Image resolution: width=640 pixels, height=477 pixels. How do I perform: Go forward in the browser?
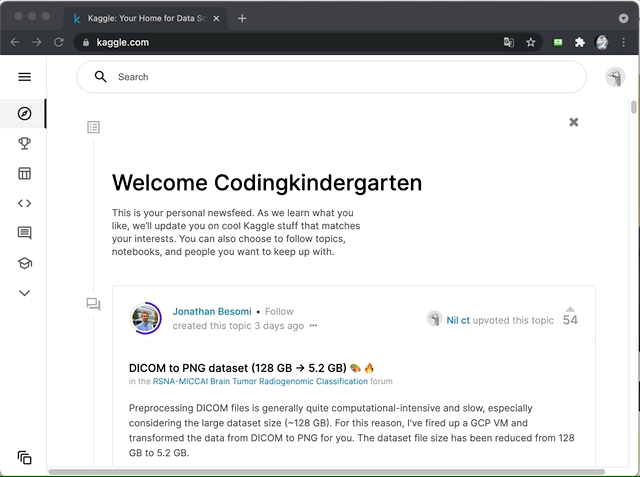click(37, 42)
